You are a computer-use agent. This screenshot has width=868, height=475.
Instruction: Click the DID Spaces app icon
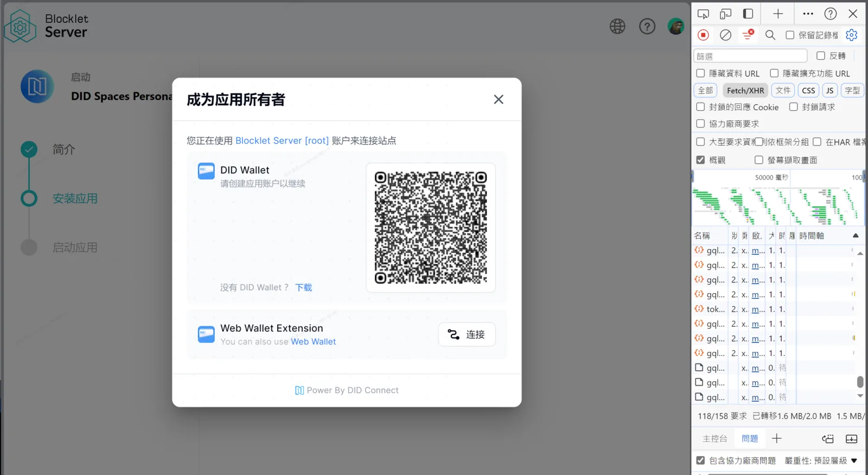click(37, 86)
